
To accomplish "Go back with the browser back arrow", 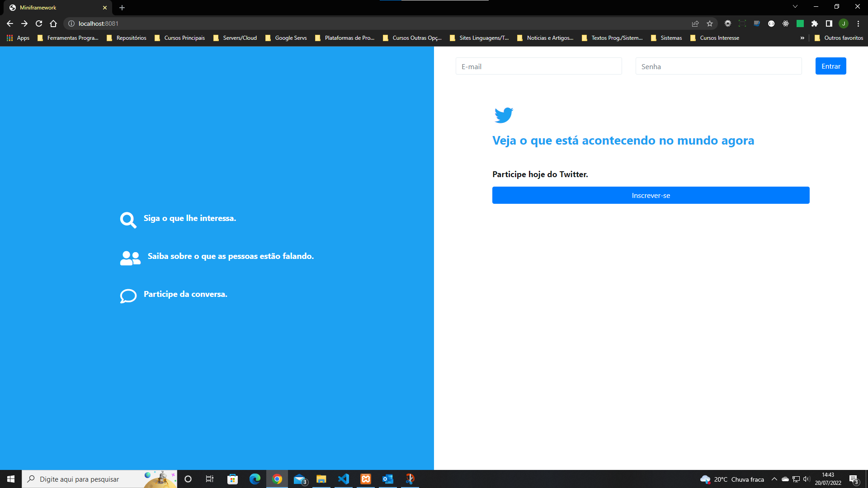I will [x=10, y=23].
